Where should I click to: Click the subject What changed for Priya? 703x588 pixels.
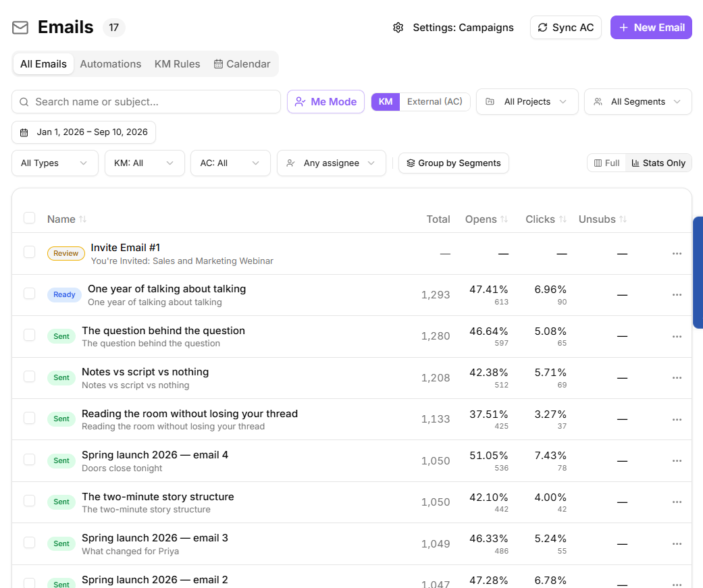tap(130, 552)
